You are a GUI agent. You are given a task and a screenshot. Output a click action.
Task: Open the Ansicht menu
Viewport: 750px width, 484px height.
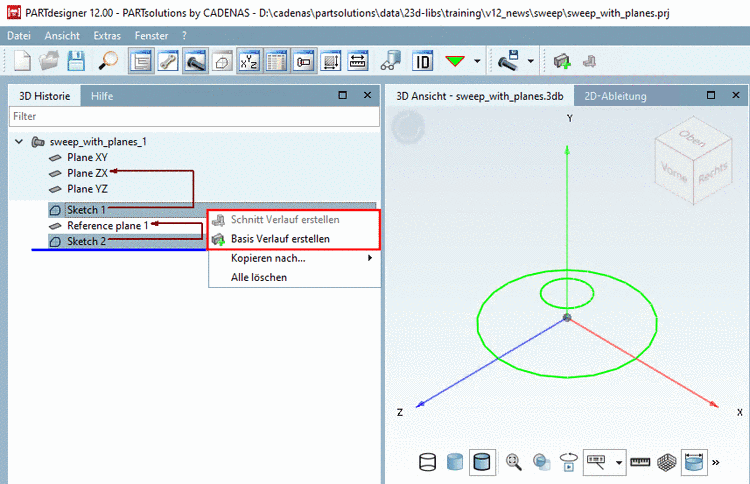(62, 36)
